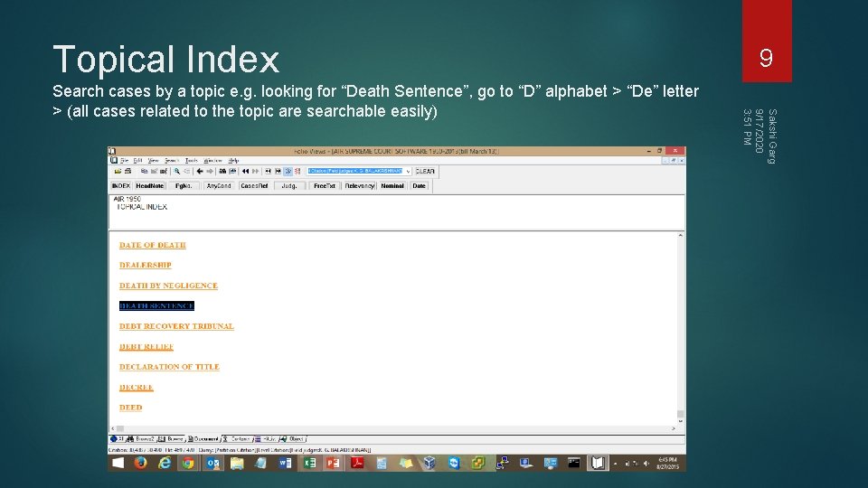
Task: Open the Tools menu
Action: coord(191,161)
